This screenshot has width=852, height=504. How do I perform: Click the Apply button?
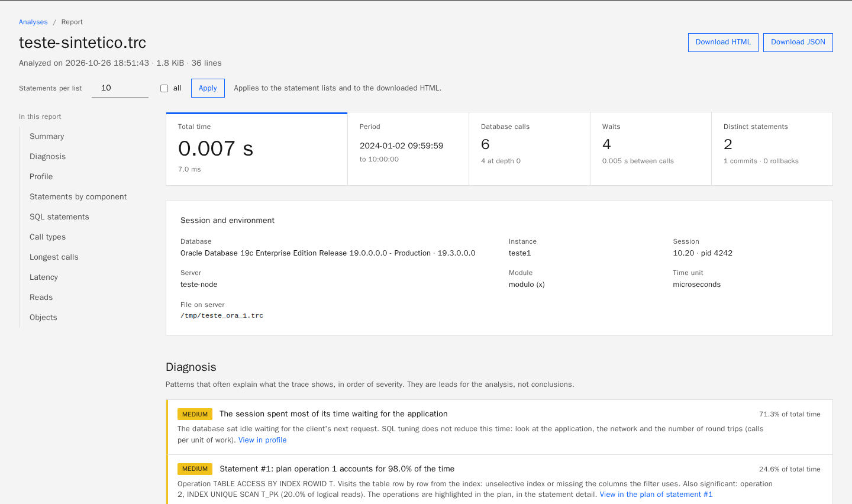coord(208,88)
